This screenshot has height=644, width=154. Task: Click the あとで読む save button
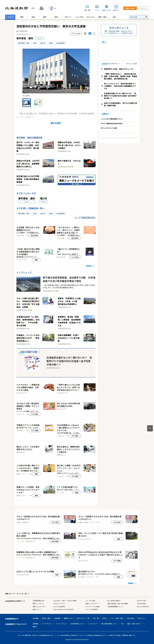click(x=76, y=34)
